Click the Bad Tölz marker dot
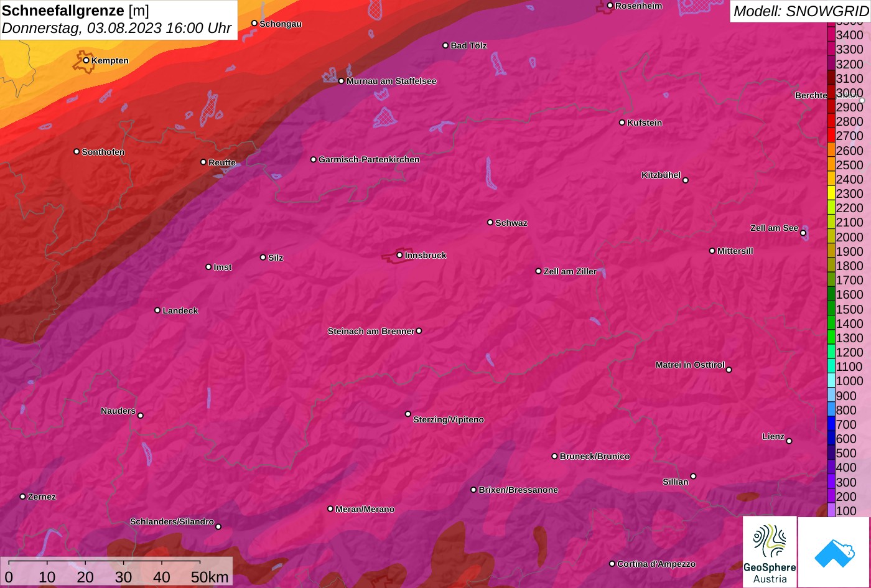Image resolution: width=871 pixels, height=588 pixels. [x=445, y=45]
